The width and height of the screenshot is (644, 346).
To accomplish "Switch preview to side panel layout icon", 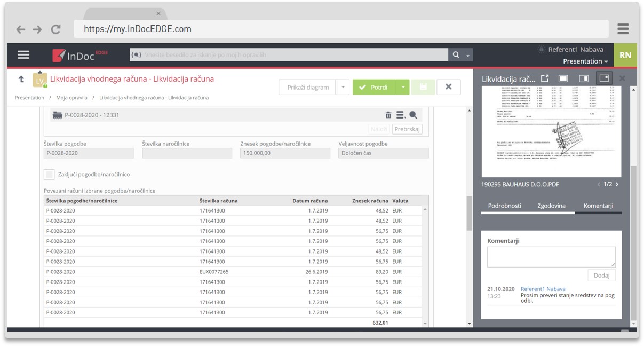I will coord(584,78).
